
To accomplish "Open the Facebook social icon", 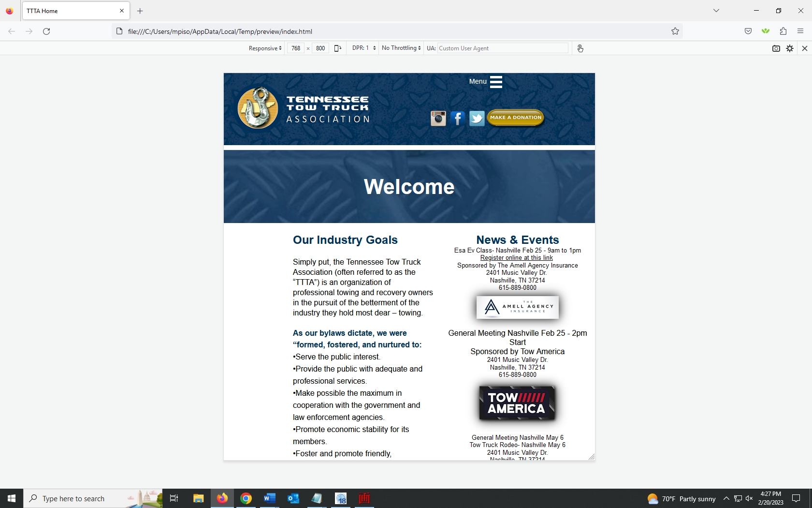I will [x=458, y=118].
